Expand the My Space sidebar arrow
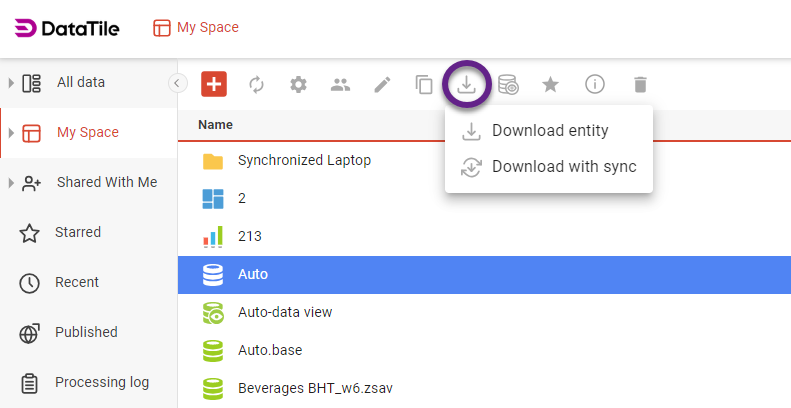The width and height of the screenshot is (791, 408). click(11, 133)
